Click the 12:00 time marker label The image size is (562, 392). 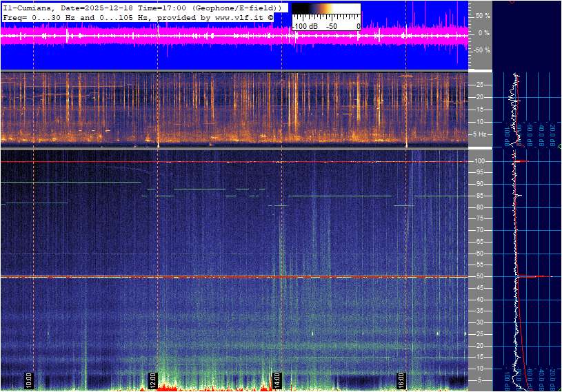click(x=153, y=380)
